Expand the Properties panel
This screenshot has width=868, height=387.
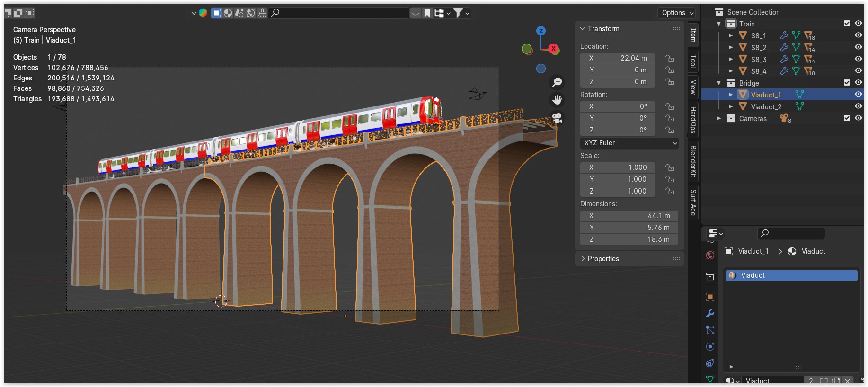(583, 259)
